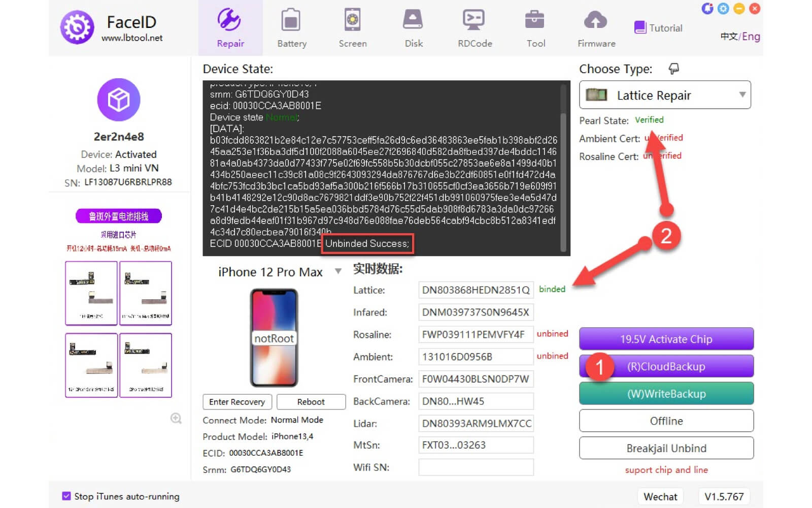Click the magnifier zoom icon below thumbnails
This screenshot has width=812, height=508.
[x=176, y=419]
